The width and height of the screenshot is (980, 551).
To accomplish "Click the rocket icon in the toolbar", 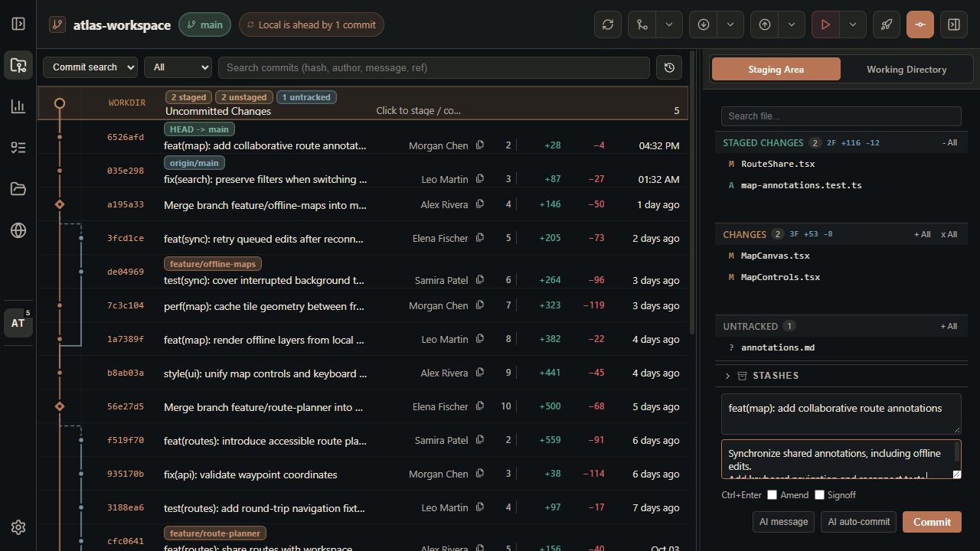I will pyautogui.click(x=887, y=24).
